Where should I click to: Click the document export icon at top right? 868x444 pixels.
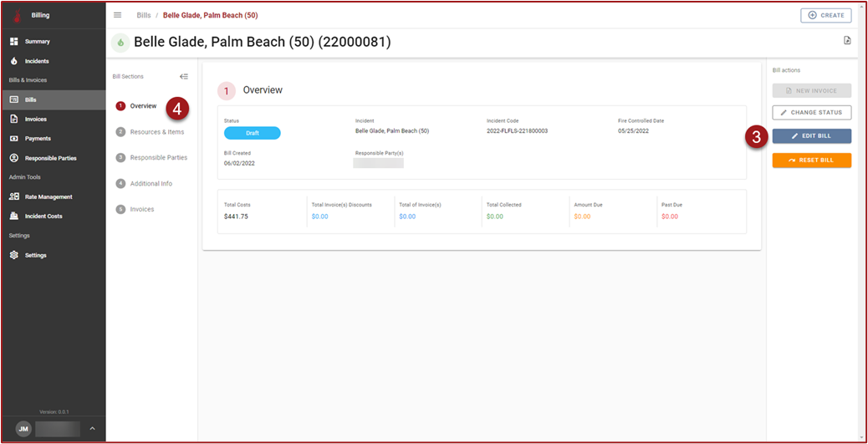click(847, 40)
